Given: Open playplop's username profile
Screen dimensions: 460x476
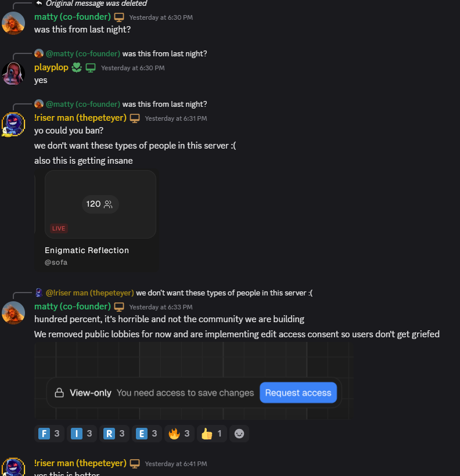Looking at the screenshot, I should [x=51, y=68].
